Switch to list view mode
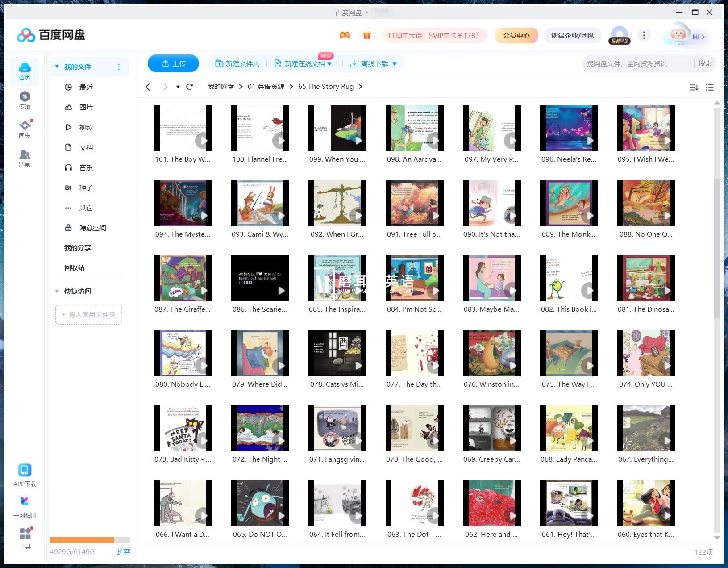 click(709, 88)
